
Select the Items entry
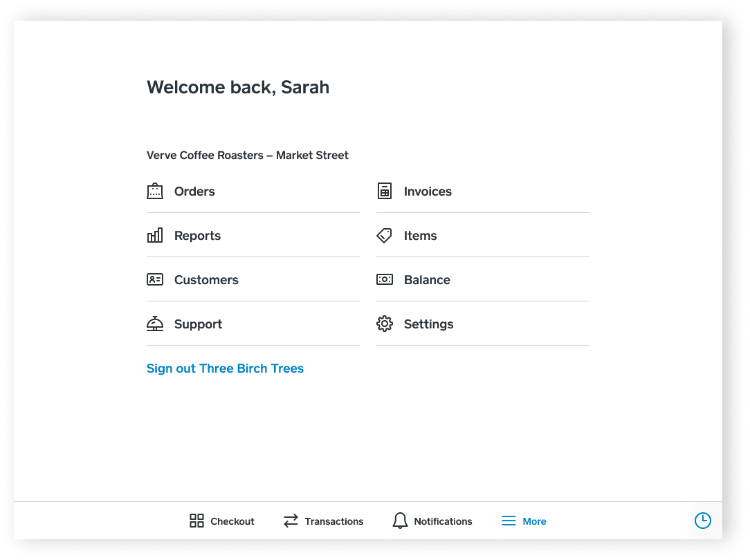(x=483, y=235)
